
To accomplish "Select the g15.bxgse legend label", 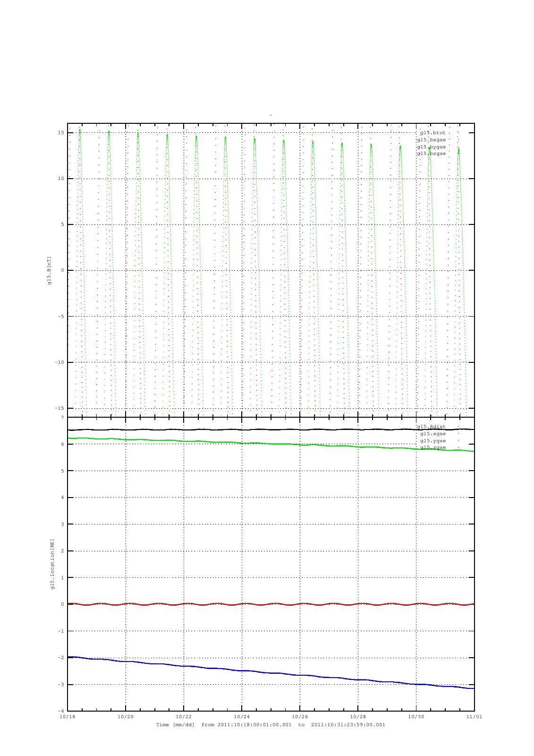I will coord(431,140).
